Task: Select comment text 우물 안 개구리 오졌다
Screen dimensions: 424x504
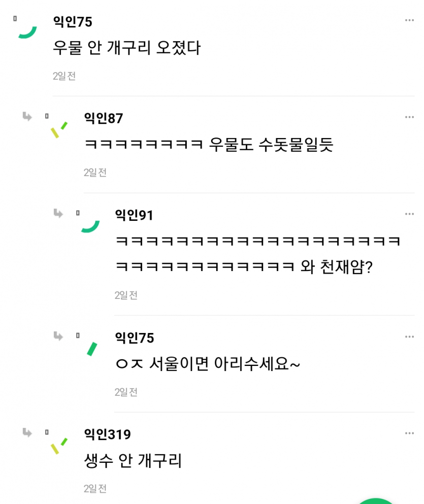Action: coord(126,48)
